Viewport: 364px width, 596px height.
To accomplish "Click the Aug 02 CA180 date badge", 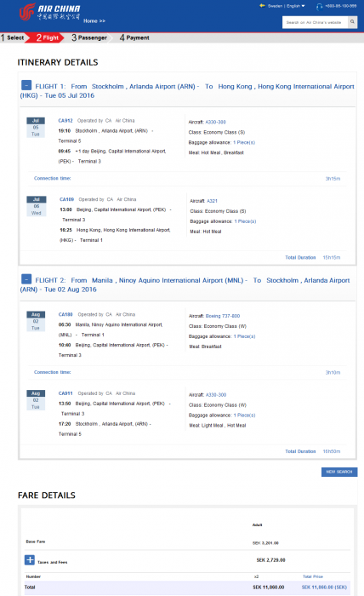I will click(36, 321).
